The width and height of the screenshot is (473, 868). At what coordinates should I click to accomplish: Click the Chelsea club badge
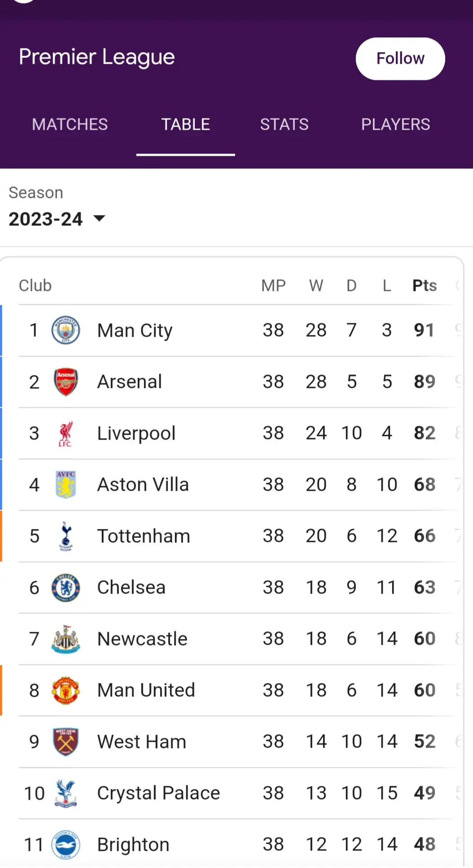pos(66,587)
